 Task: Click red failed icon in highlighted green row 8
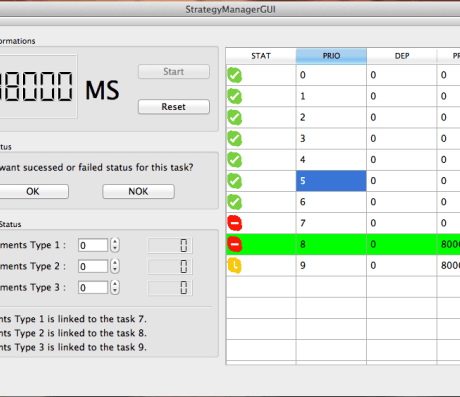tap(235, 245)
